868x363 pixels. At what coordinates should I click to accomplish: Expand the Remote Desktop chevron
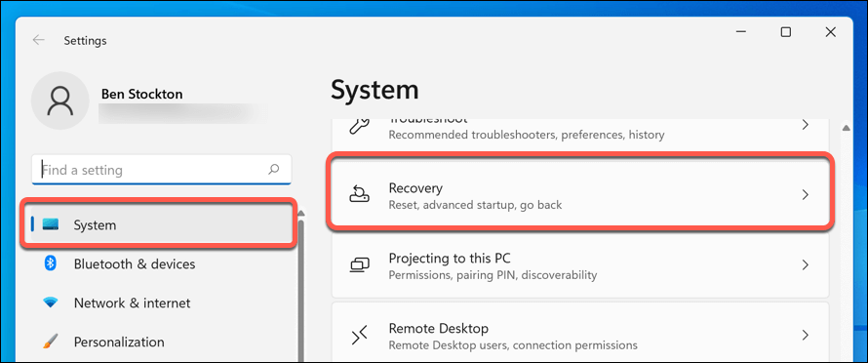(x=806, y=336)
